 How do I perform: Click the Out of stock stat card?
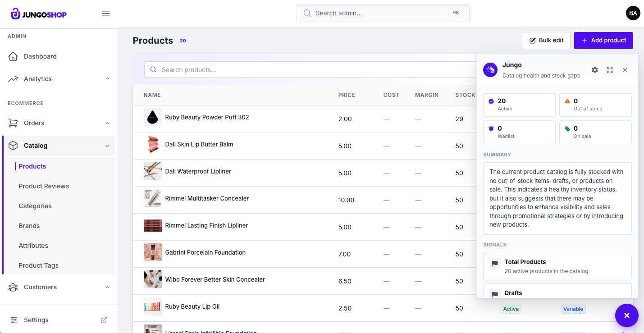(x=595, y=105)
